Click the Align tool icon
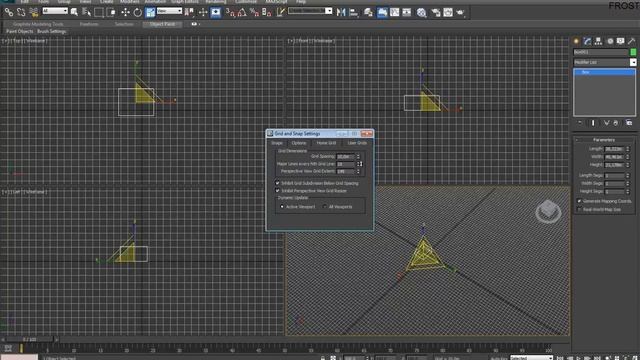The image size is (640, 360). [x=354, y=12]
